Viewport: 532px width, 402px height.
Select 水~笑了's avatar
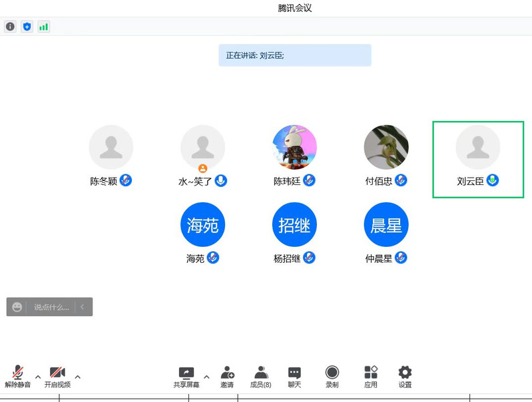tap(202, 147)
